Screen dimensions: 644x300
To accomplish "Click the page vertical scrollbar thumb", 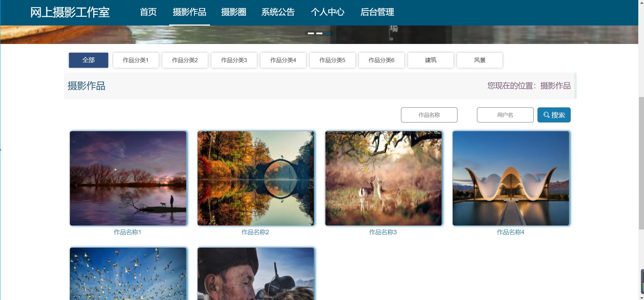I will 641,163.
